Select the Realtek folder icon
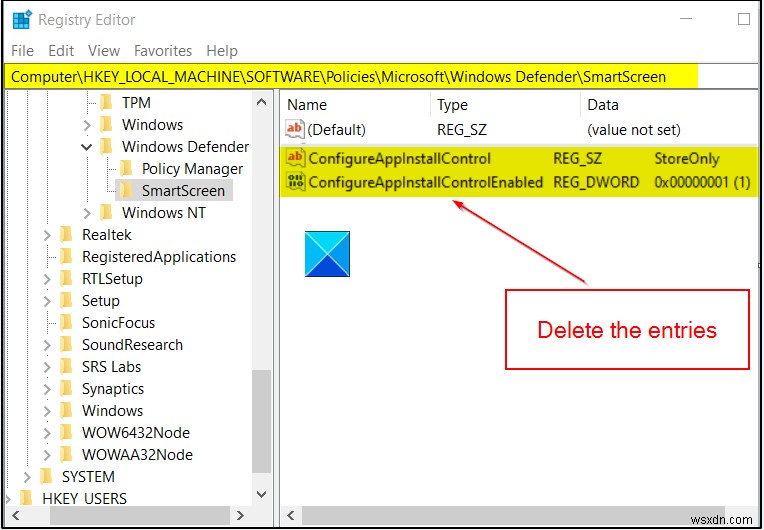This screenshot has width=764, height=530. tap(66, 235)
